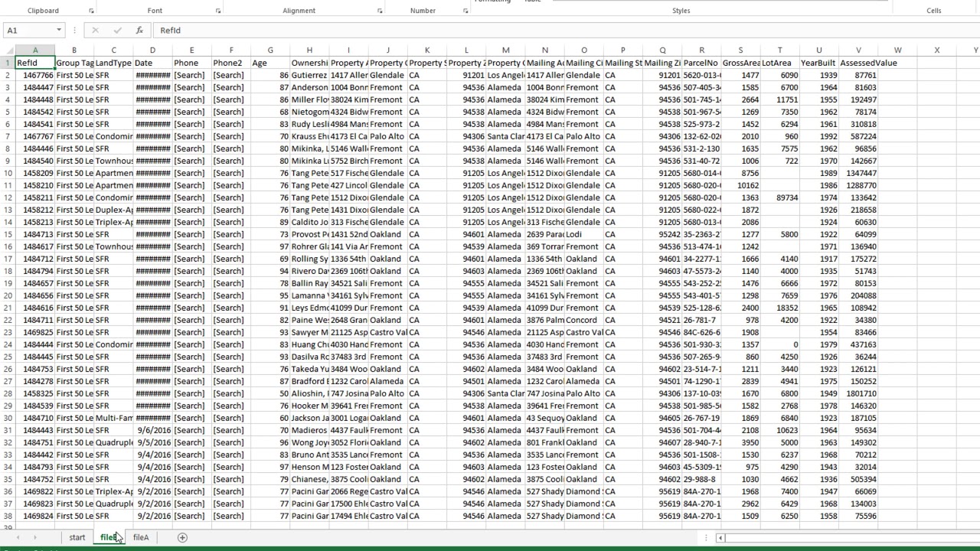Open the Number group dialog launcher
The image size is (980, 551).
(465, 11)
